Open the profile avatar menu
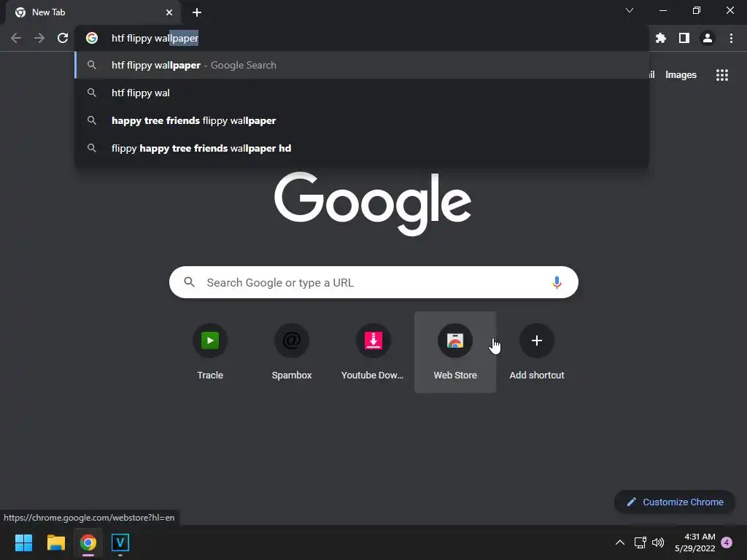 [x=708, y=38]
